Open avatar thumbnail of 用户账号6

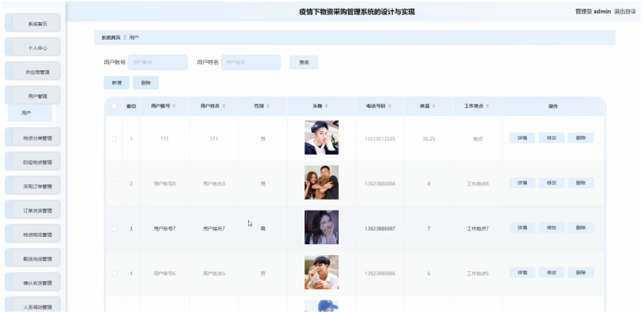click(x=321, y=272)
